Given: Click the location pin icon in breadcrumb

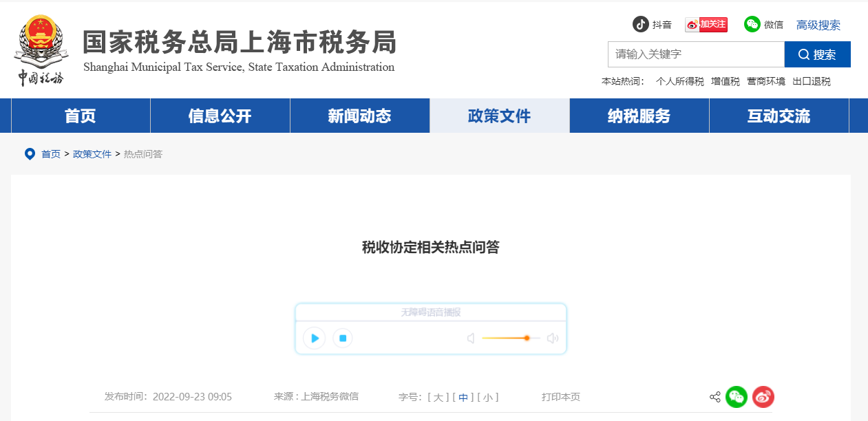Looking at the screenshot, I should click(x=29, y=153).
